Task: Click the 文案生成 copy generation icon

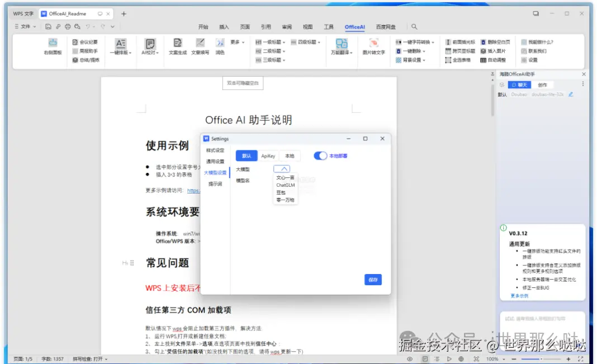Action: point(177,47)
